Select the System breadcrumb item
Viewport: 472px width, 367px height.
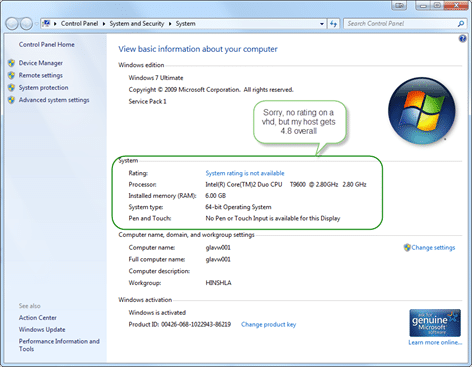pyautogui.click(x=186, y=24)
